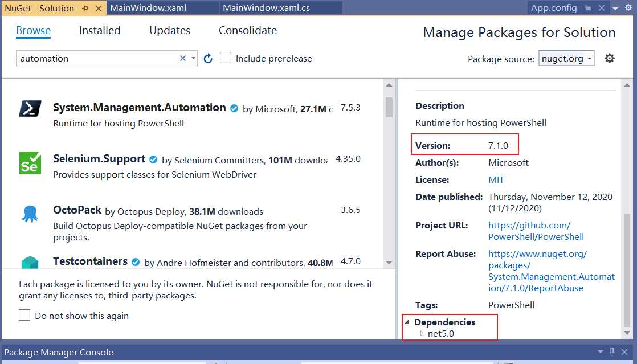Screen dimensions: 637x364
Task: Open the github.com PowerShell project URL
Action: 536,231
